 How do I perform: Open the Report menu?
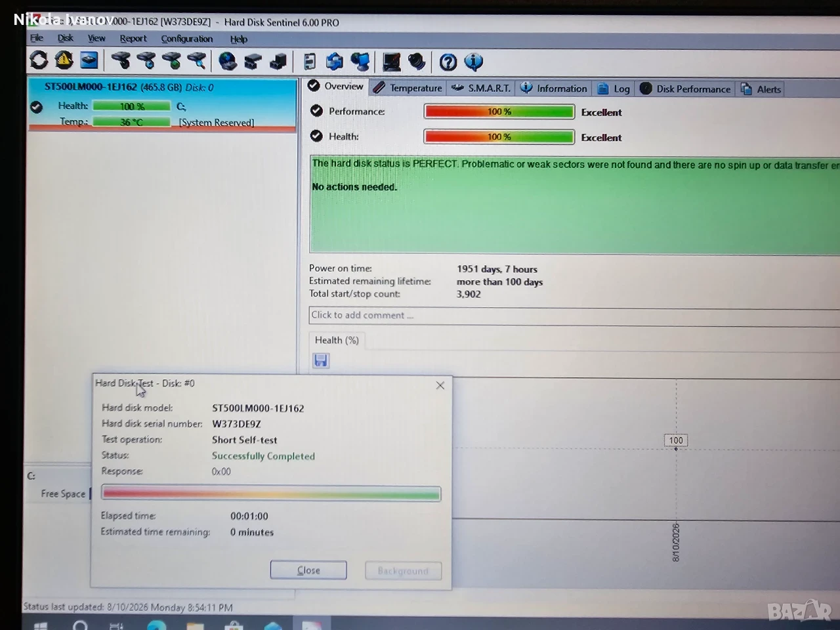(133, 39)
